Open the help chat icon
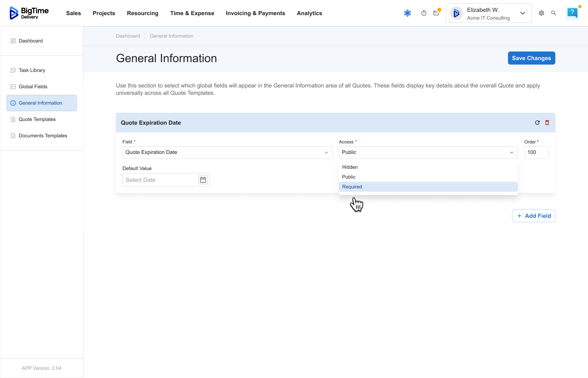 [572, 13]
